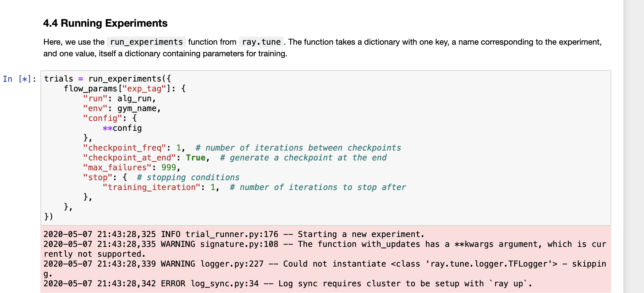Click the '"env": gym_name,' line

coord(122,108)
